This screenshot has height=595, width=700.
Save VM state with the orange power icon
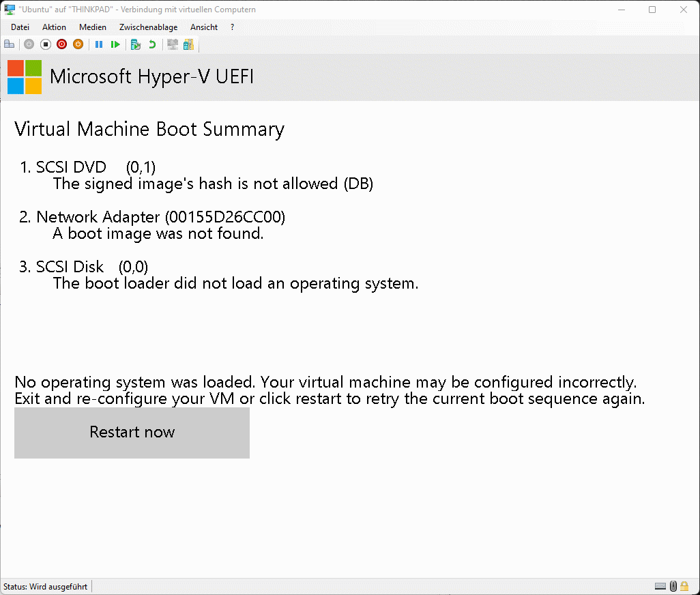[x=78, y=44]
